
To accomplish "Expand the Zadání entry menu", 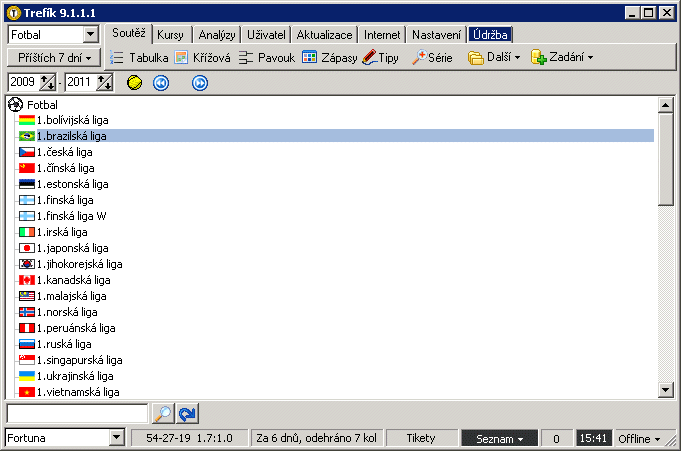I will pyautogui.click(x=562, y=57).
